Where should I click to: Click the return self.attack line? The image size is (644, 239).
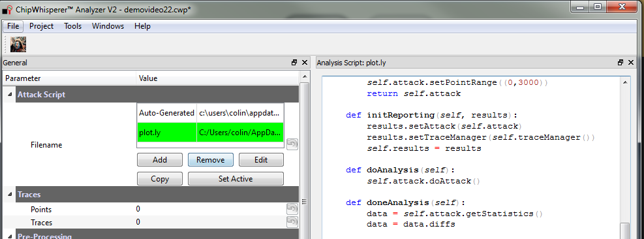click(414, 93)
